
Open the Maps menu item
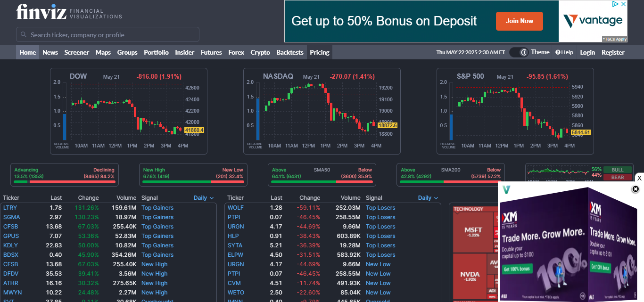click(x=103, y=52)
